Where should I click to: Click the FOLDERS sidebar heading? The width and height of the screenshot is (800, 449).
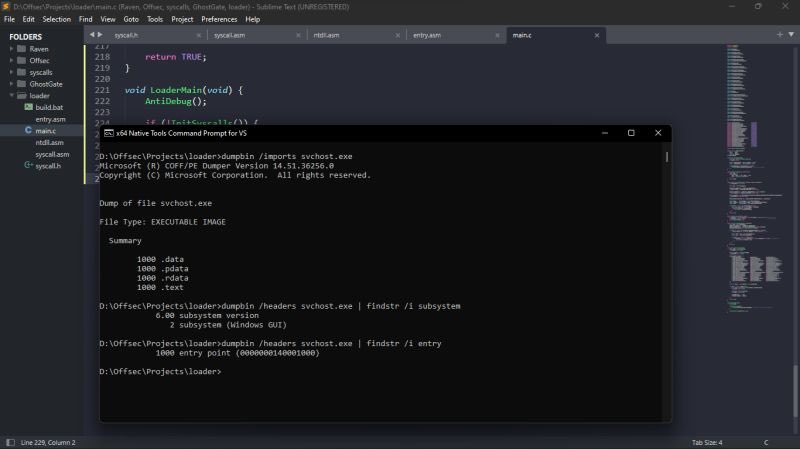point(26,37)
